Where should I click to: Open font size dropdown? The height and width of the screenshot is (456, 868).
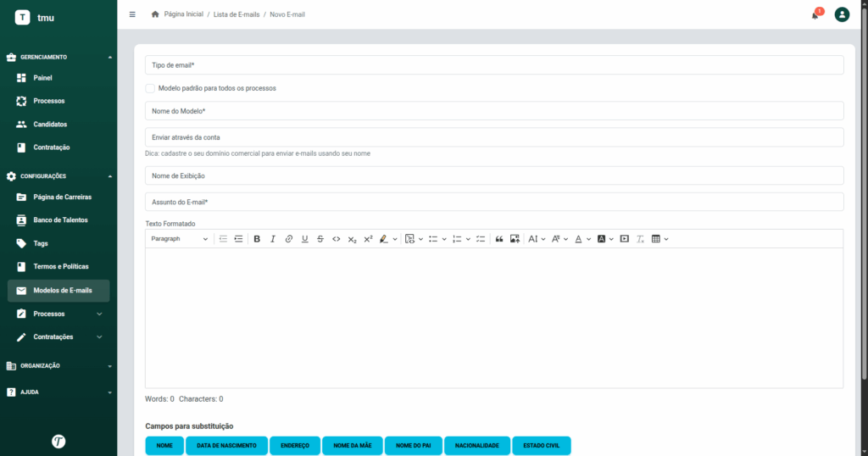click(x=537, y=239)
